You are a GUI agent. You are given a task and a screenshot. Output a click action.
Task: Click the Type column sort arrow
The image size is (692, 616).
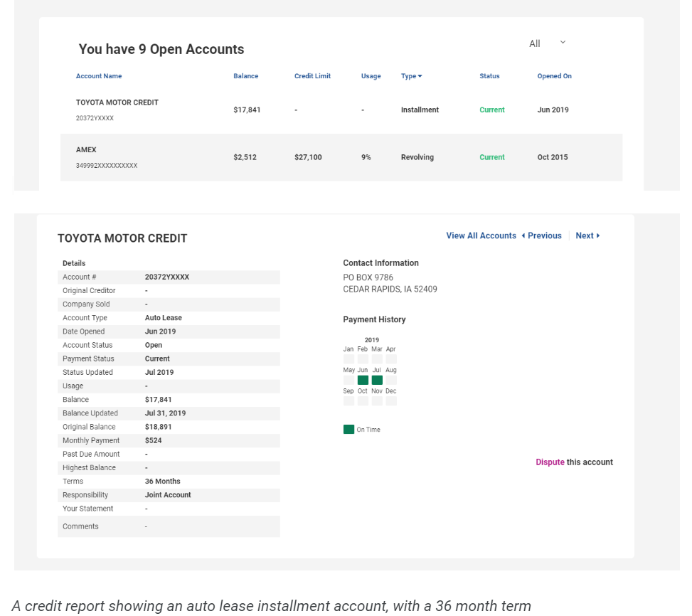tap(420, 76)
